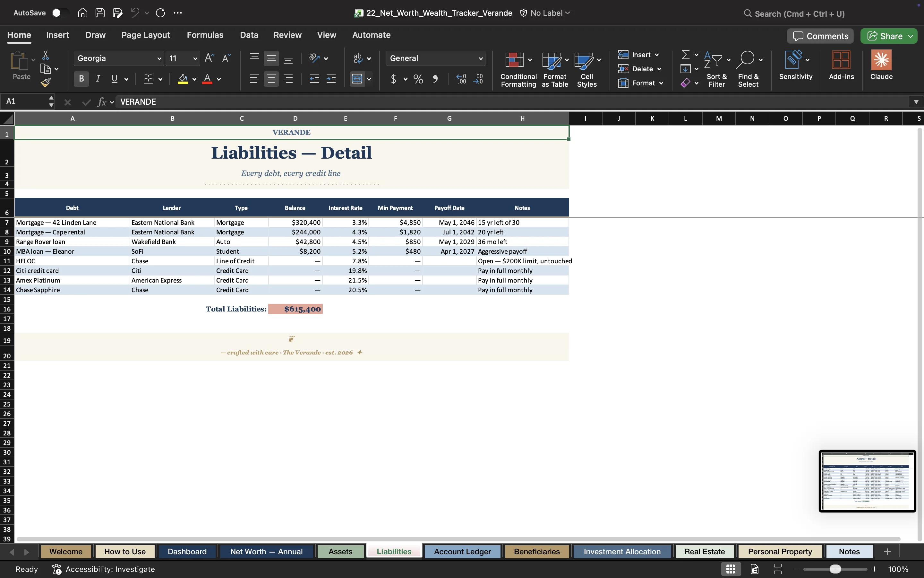Image resolution: width=924 pixels, height=578 pixels.
Task: Click the Assets sheet preview thumbnail
Action: 867,481
